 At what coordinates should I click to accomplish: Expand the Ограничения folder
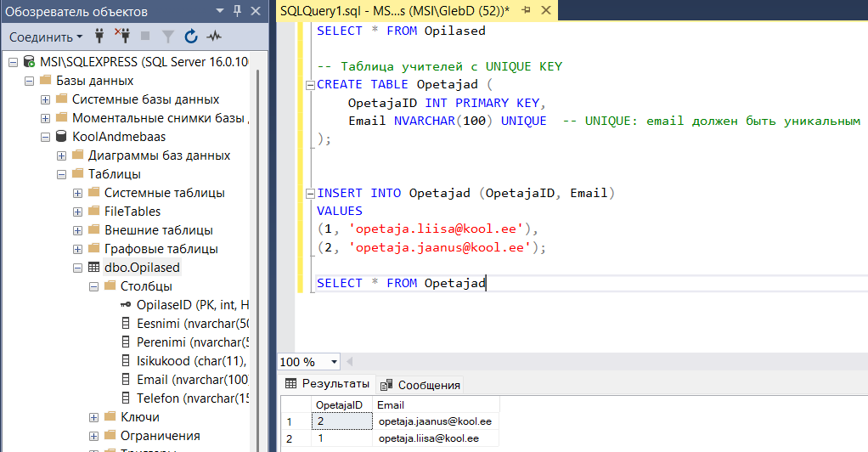[93, 437]
